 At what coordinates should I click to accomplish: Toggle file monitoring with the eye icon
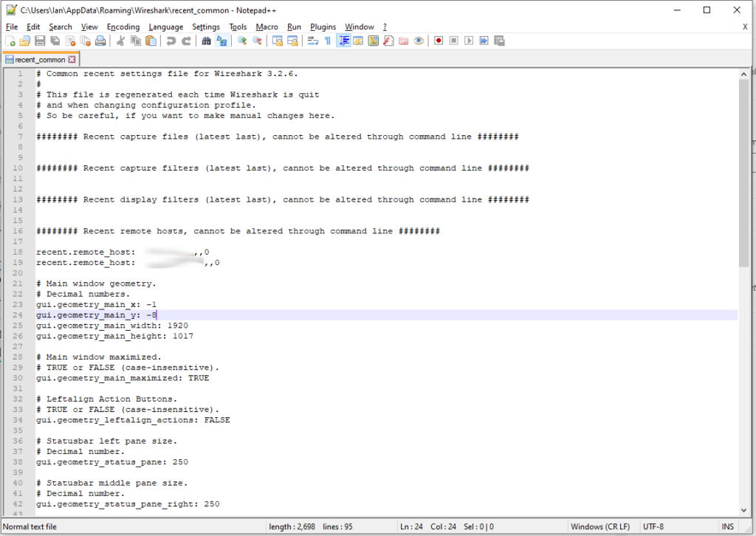(419, 41)
